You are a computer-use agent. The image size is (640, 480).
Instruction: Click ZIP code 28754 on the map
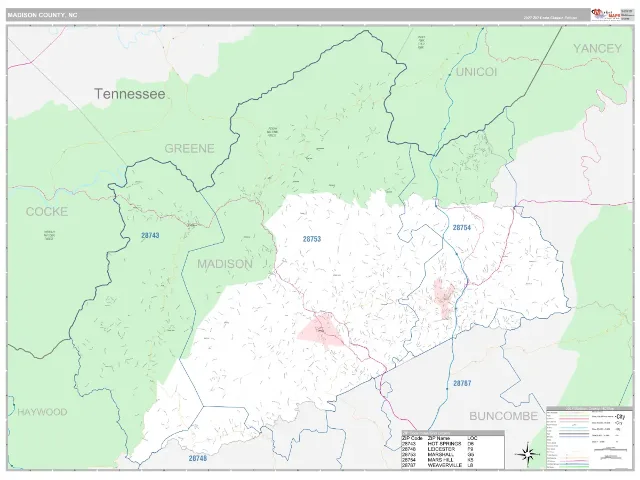click(x=462, y=228)
